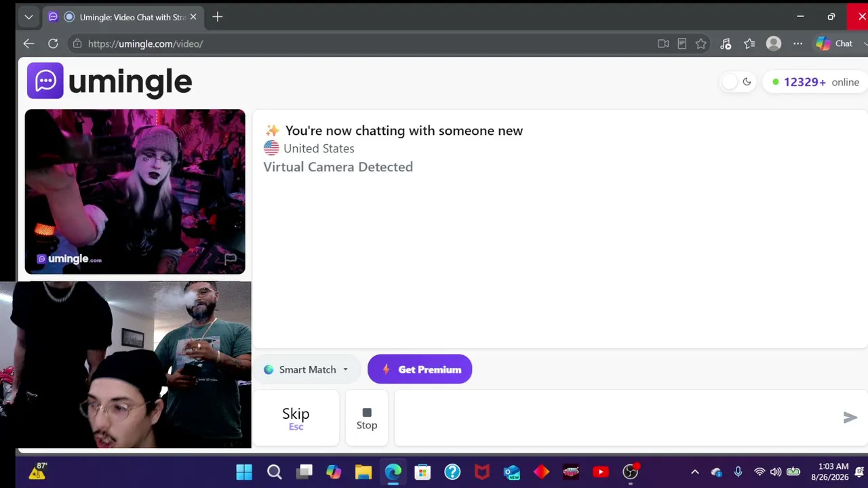Image resolution: width=868 pixels, height=488 pixels.
Task: Click the Umingle logo
Action: [x=110, y=81]
